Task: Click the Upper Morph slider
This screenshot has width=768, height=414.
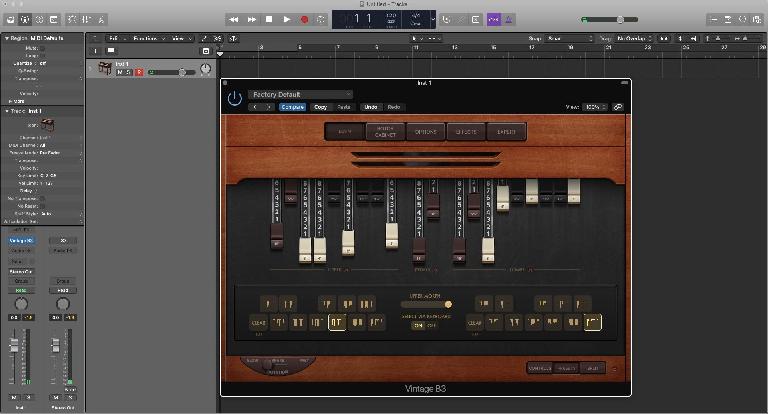Action: 426,304
